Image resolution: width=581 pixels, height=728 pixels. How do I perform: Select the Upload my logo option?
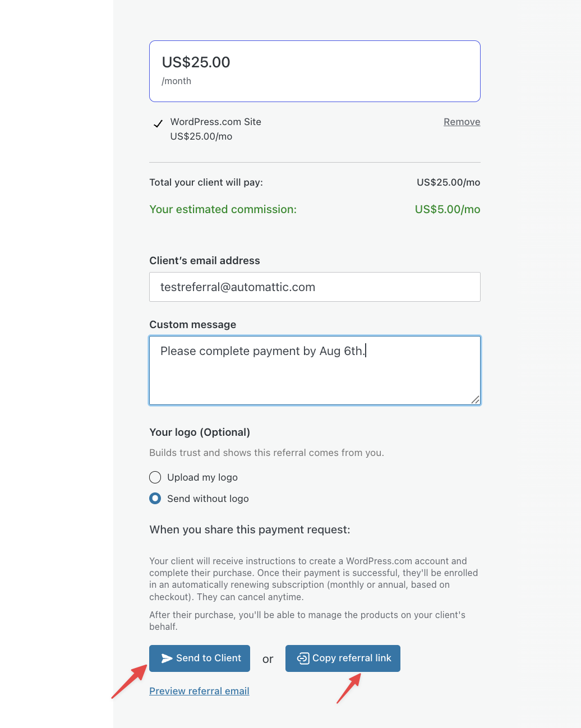tap(155, 477)
